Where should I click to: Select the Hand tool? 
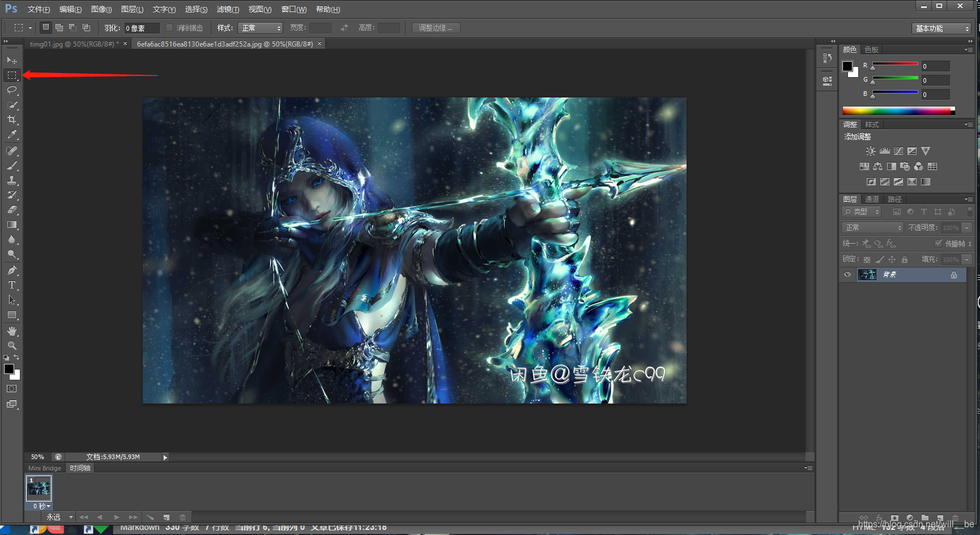point(12,331)
